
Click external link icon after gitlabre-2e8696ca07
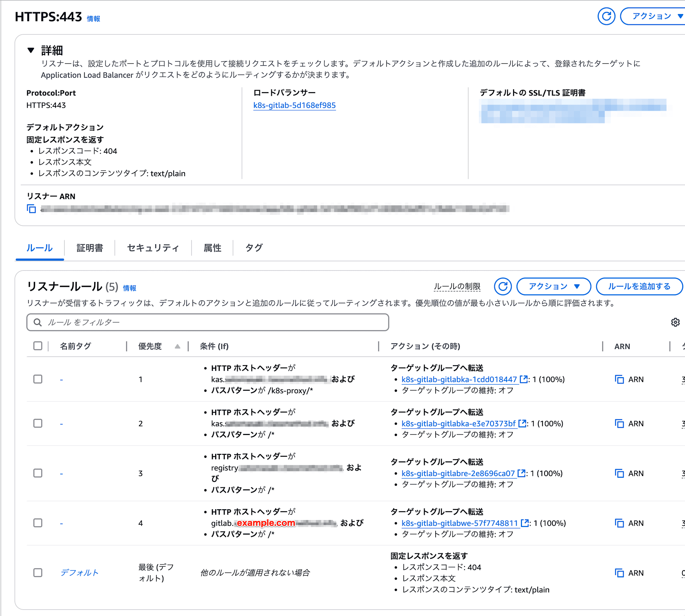(x=521, y=473)
